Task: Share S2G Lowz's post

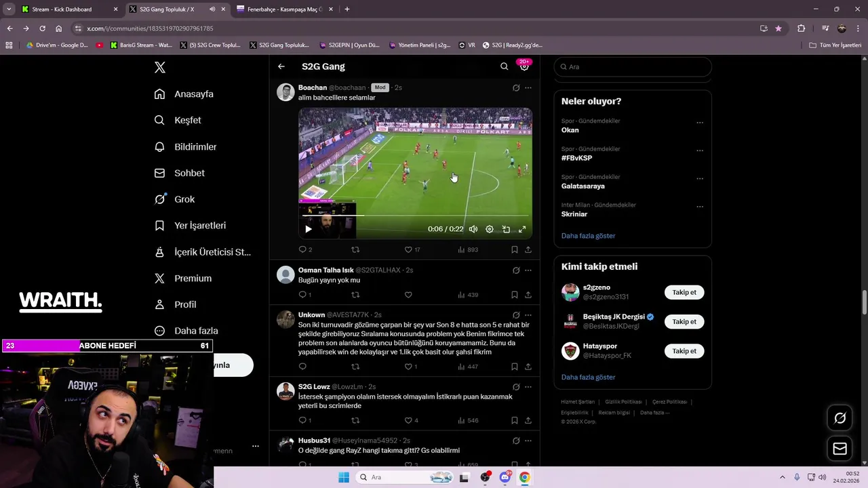Action: click(528, 420)
